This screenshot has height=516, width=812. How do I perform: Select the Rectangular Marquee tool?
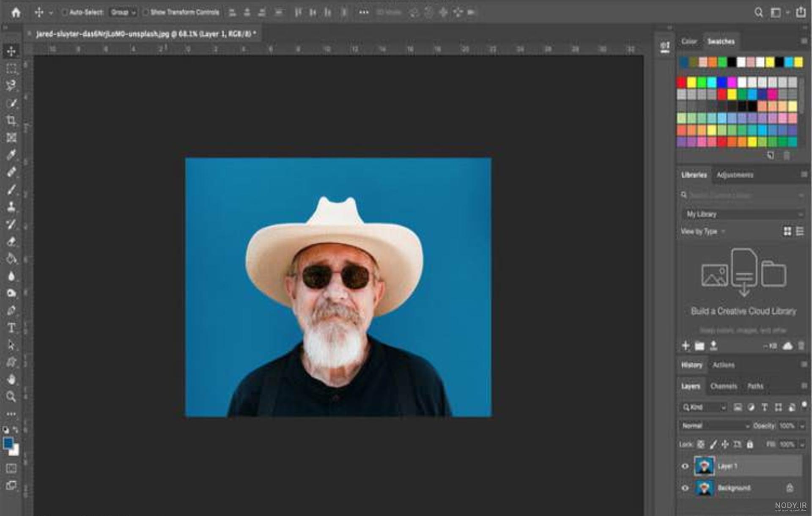click(11, 69)
